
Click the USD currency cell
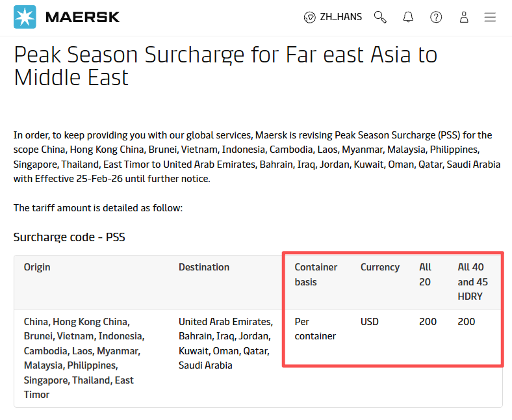pos(370,322)
